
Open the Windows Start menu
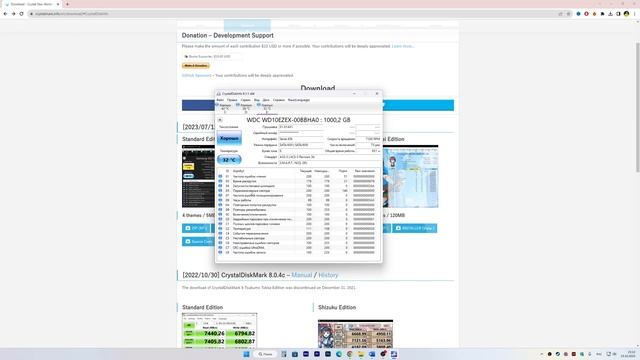click(x=247, y=354)
